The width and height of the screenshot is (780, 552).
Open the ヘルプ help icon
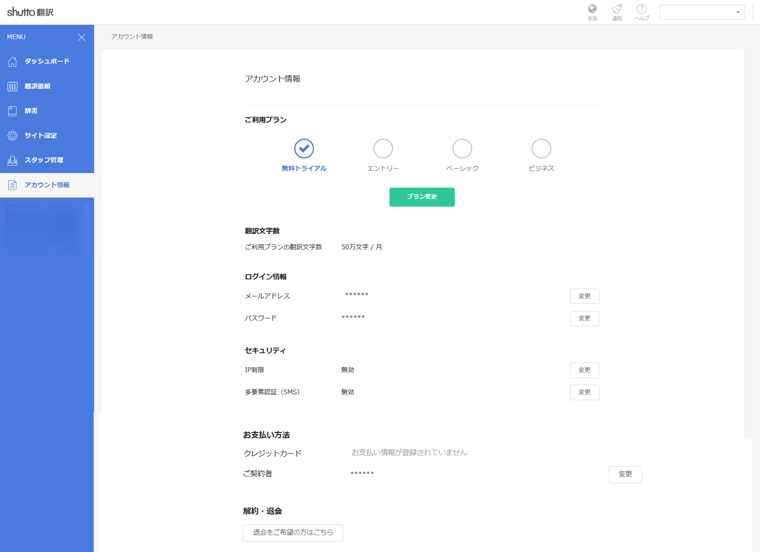point(642,9)
